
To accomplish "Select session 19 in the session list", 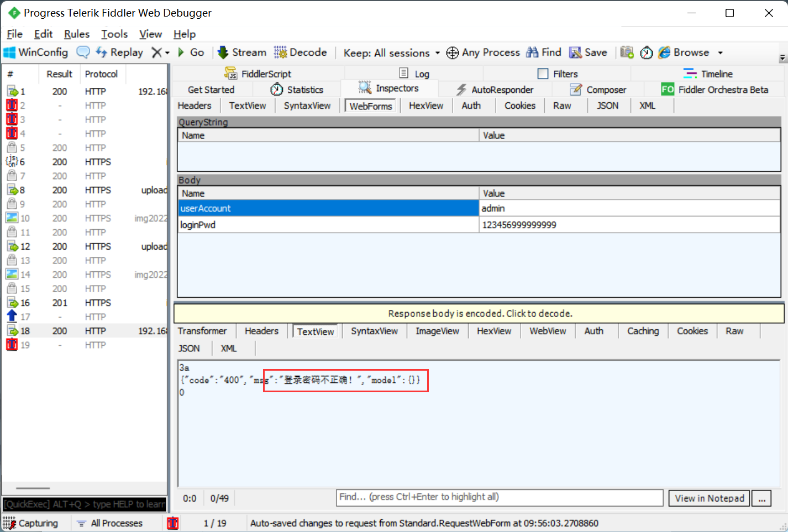I will pyautogui.click(x=85, y=345).
